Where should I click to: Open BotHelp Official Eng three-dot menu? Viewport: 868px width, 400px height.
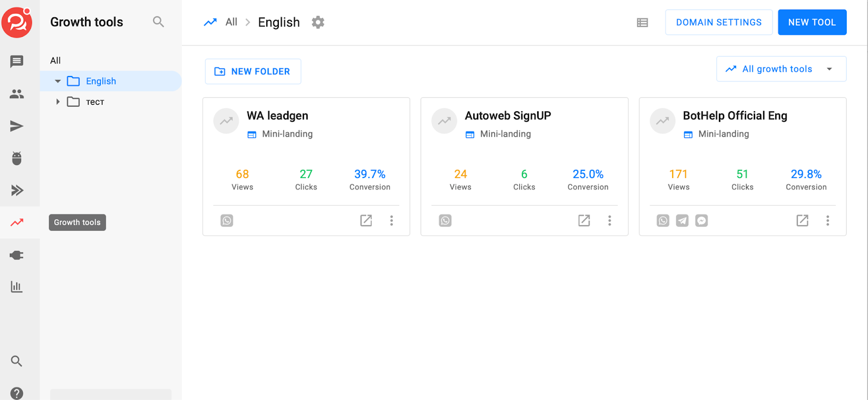point(828,220)
